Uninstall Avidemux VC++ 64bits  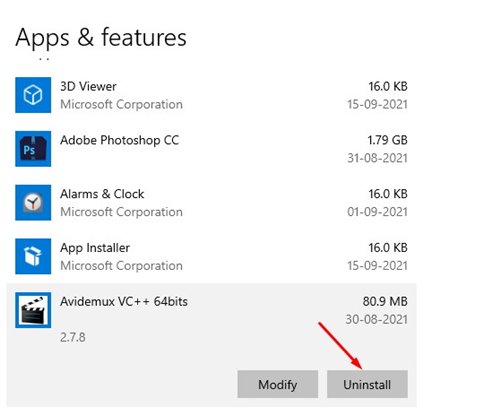point(367,384)
